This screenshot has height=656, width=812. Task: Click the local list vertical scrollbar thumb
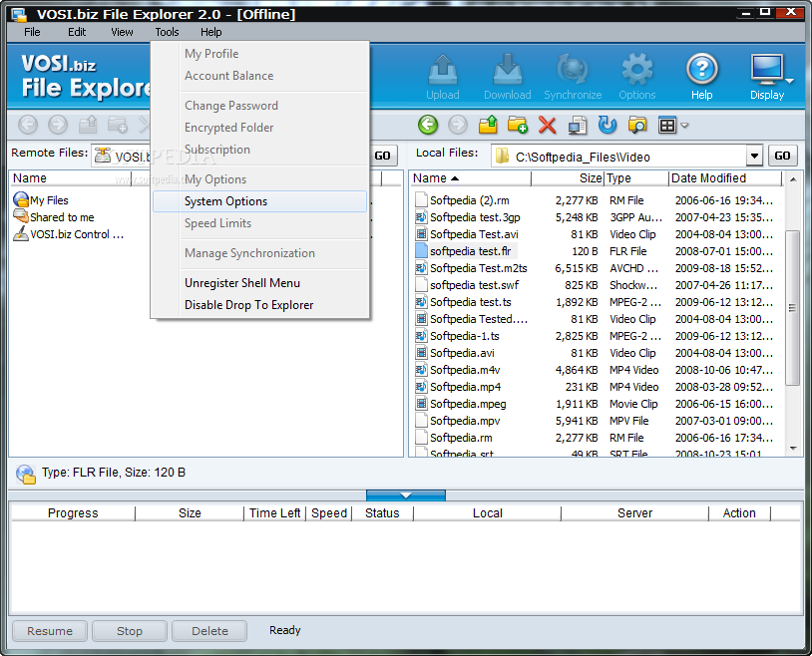[792, 307]
